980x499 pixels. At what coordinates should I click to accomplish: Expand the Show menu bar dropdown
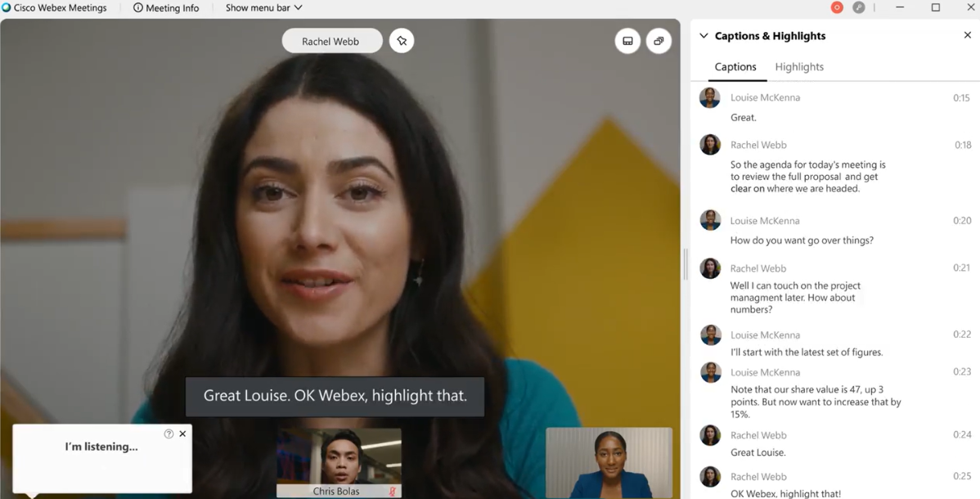pyautogui.click(x=262, y=7)
